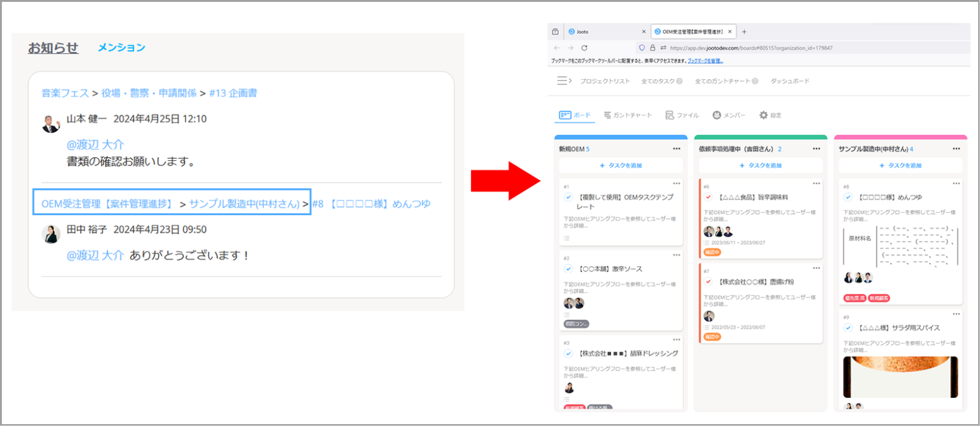Click タスクを追加 in the サンプル製造中 column
The image size is (980, 426).
coord(900,165)
